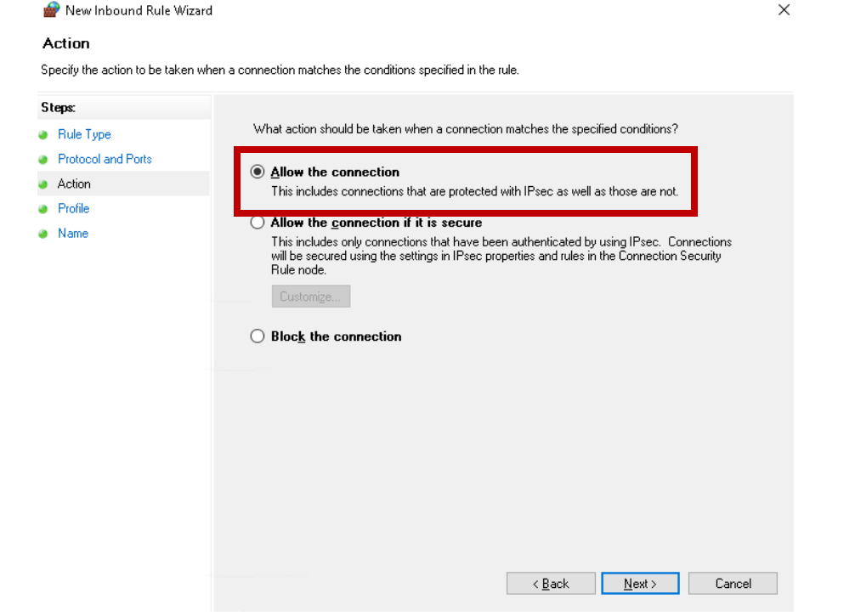The height and width of the screenshot is (616, 855).
Task: Open the Protocol and Ports step
Action: (105, 159)
